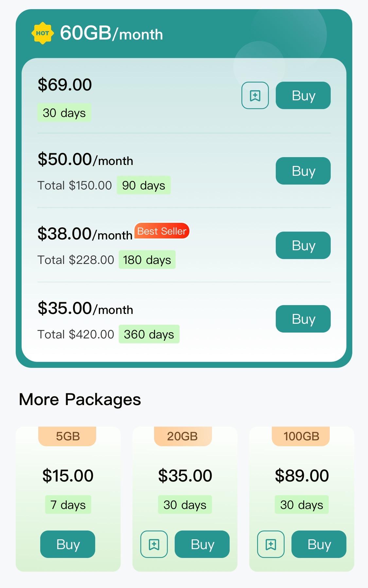Screen dimensions: 368x588
Task: Add the $69.00 30-day plan to cart
Action: (x=255, y=95)
